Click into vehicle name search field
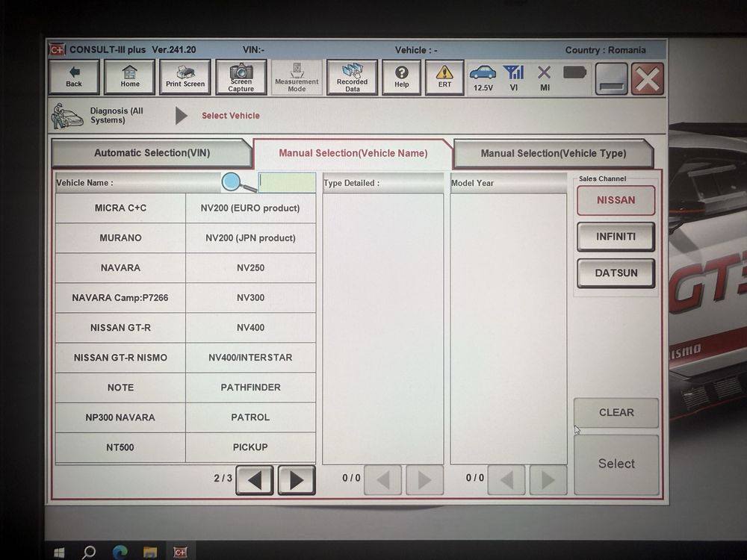747x560 pixels. pyautogui.click(x=287, y=182)
